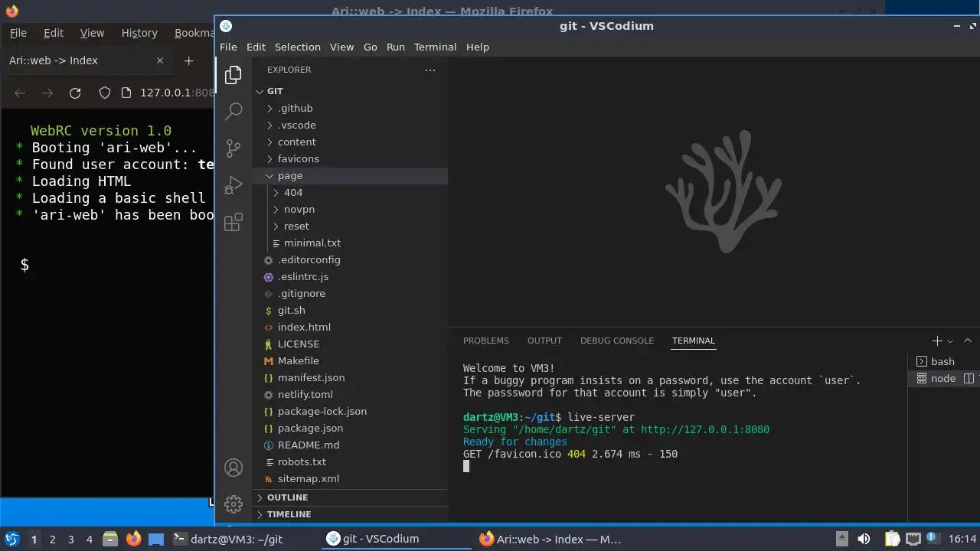This screenshot has height=551, width=980.
Task: Open .editorconfig file
Action: click(350, 260)
